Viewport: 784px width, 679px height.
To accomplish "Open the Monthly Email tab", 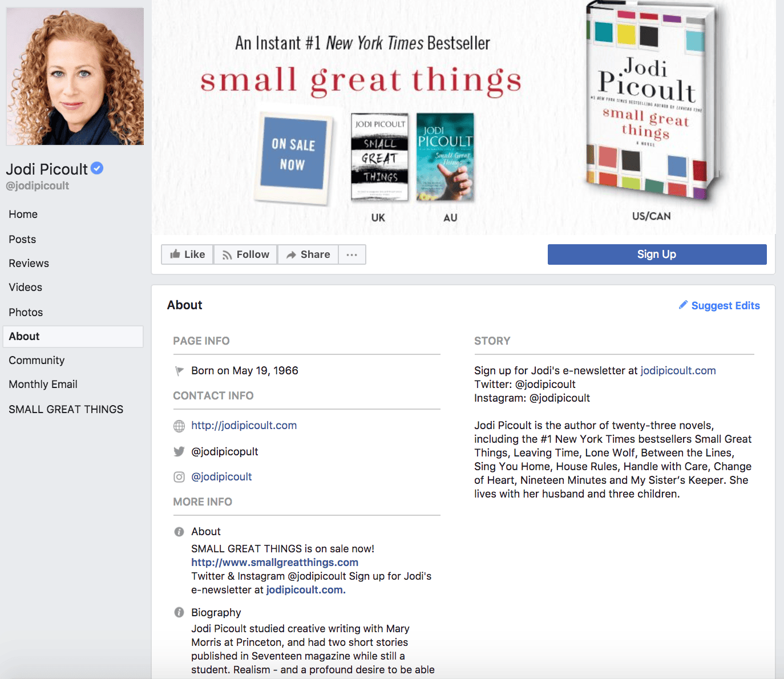I will (43, 385).
